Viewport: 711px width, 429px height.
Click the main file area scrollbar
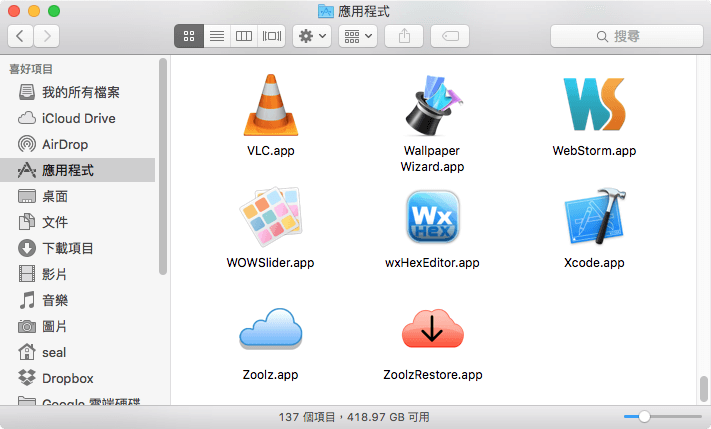click(704, 389)
